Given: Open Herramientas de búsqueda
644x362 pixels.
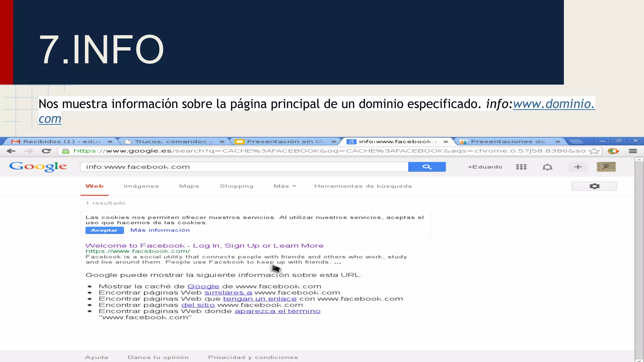Looking at the screenshot, I should click(363, 186).
